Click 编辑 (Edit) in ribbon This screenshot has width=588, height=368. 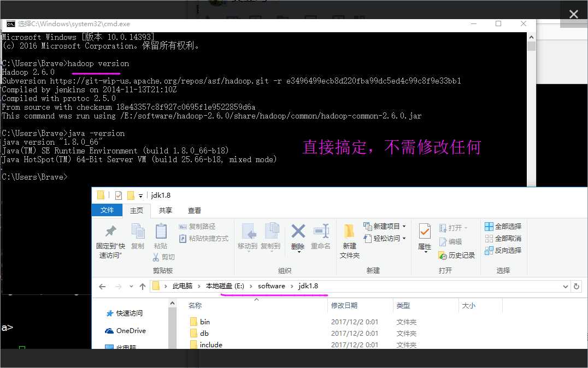tap(450, 242)
